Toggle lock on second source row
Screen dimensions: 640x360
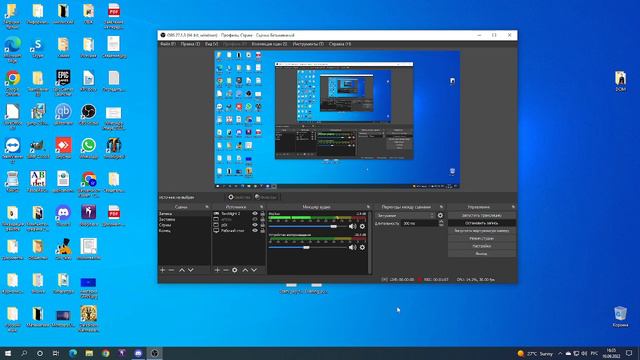[262, 219]
